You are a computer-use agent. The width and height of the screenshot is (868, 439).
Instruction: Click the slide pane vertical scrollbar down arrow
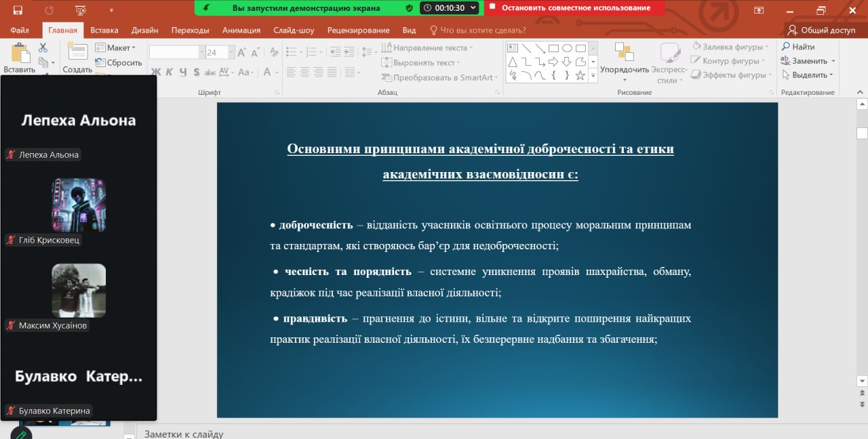(x=862, y=381)
